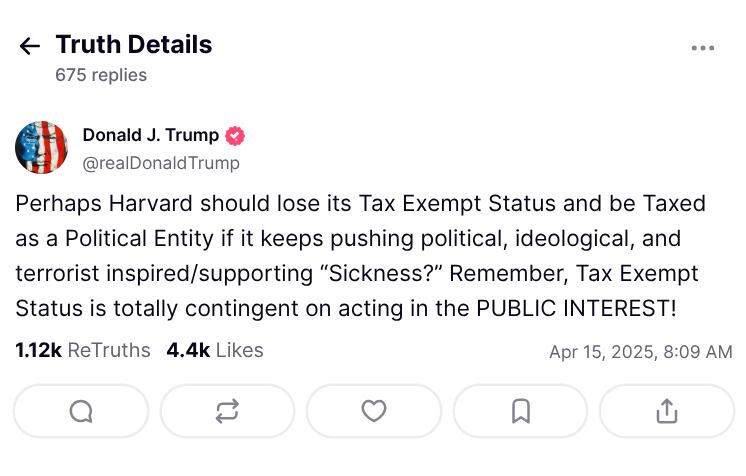Click the red verified badge
The image size is (746, 476).
(235, 136)
